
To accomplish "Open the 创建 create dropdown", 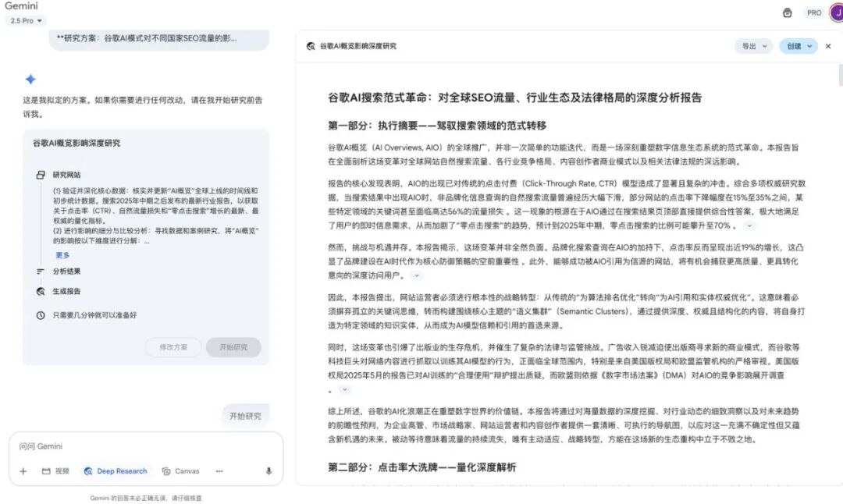I will pos(799,46).
